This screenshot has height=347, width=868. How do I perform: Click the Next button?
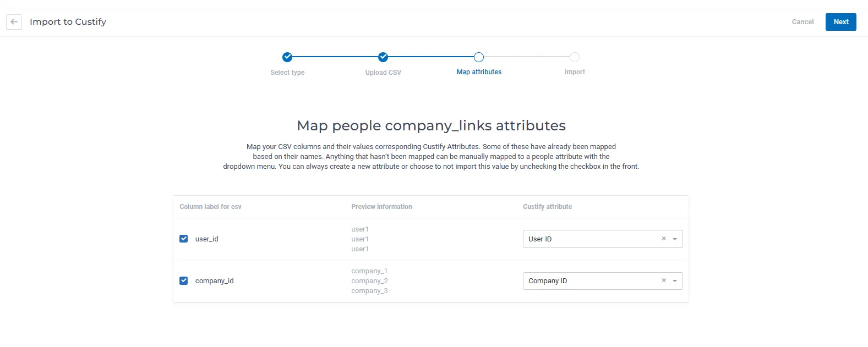tap(841, 22)
